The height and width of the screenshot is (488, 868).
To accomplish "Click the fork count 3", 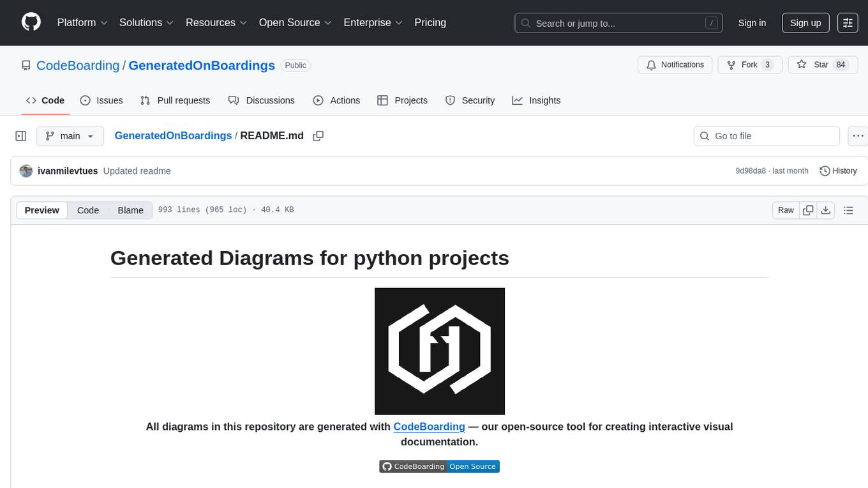I will (767, 65).
